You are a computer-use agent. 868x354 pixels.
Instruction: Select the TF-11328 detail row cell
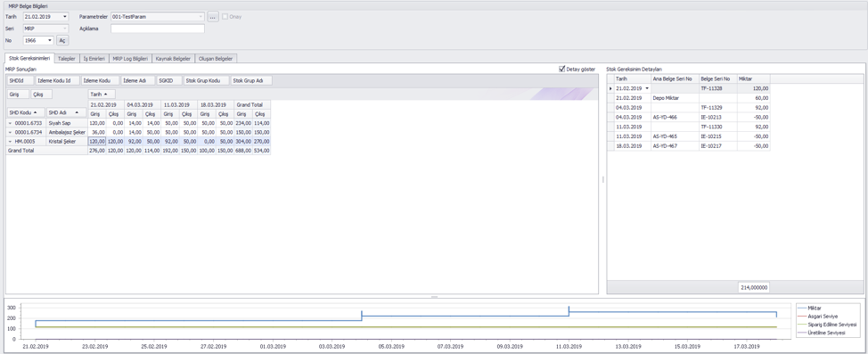[717, 88]
